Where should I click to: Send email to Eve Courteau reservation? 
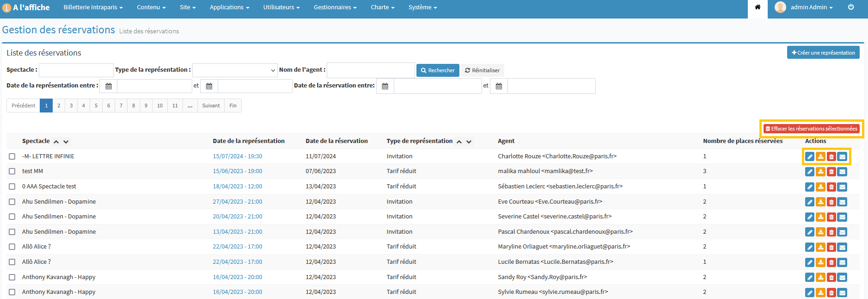tap(843, 202)
